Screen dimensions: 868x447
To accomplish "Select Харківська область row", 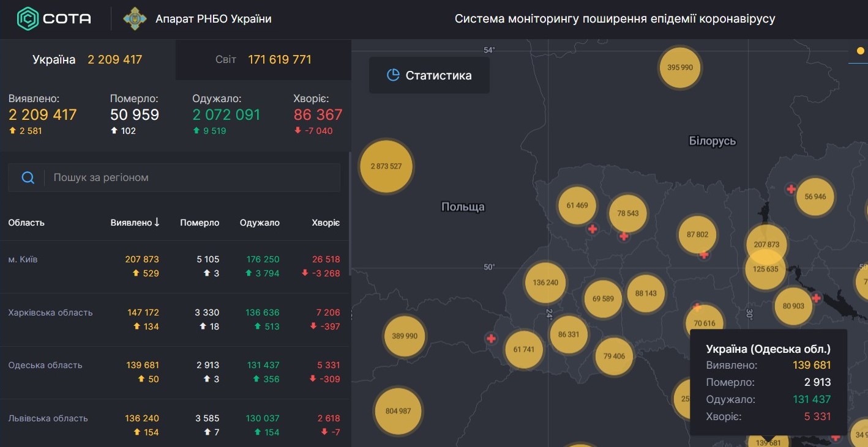I will [174, 319].
